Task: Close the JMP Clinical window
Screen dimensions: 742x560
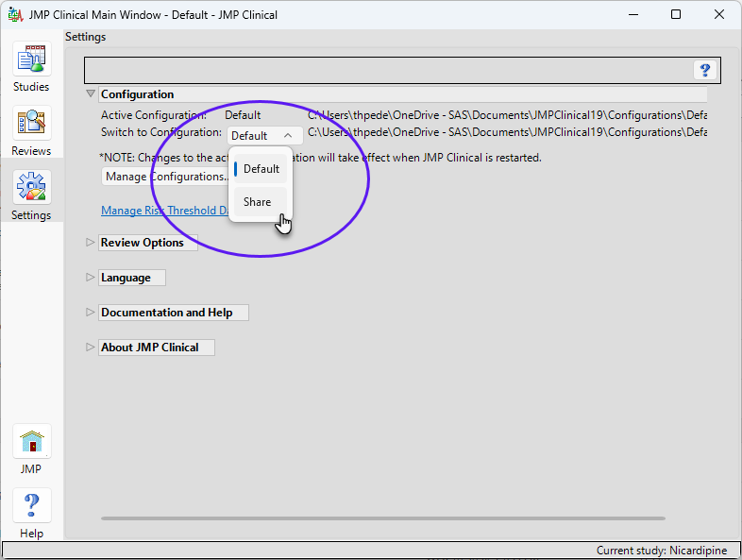Action: [718, 15]
